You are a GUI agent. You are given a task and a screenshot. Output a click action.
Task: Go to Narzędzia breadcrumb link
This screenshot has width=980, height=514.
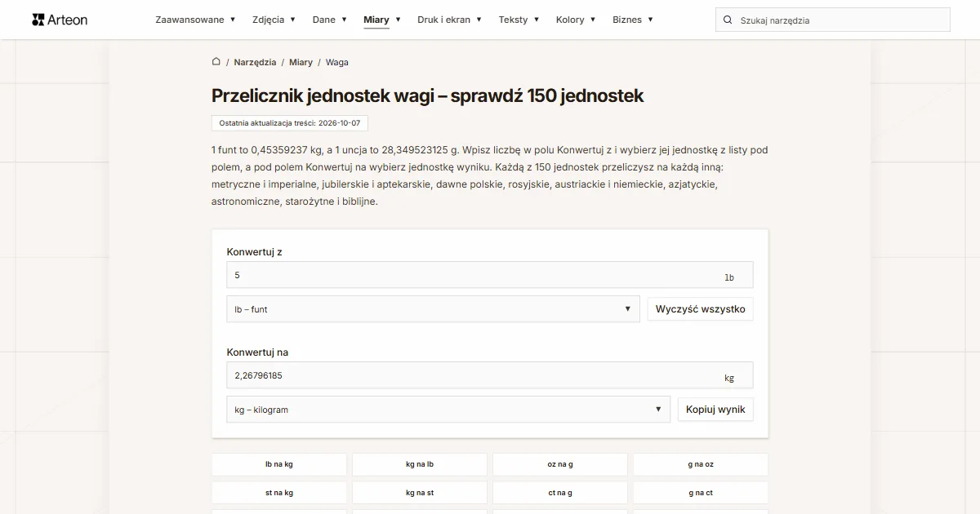(255, 62)
